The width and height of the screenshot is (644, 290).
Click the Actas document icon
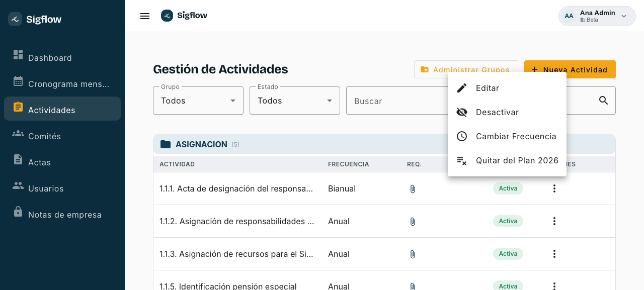(18, 159)
